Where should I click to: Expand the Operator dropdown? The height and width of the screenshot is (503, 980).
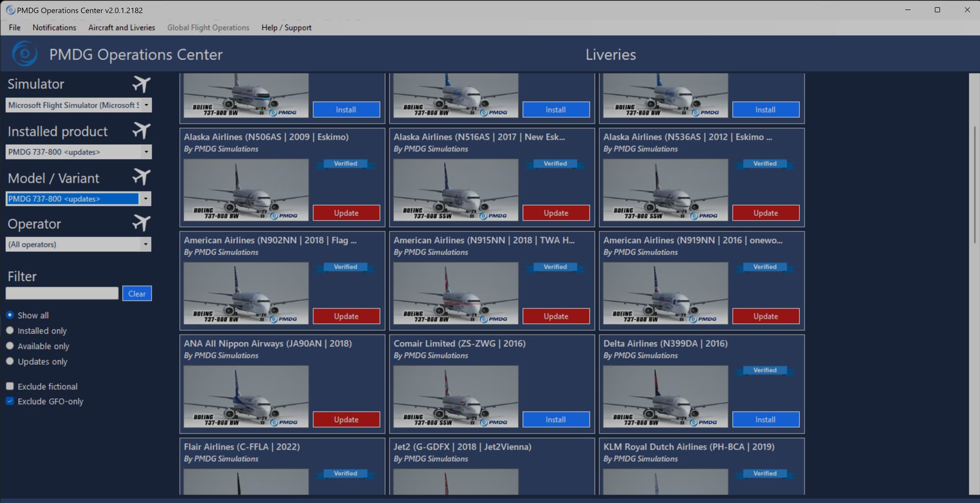(145, 245)
